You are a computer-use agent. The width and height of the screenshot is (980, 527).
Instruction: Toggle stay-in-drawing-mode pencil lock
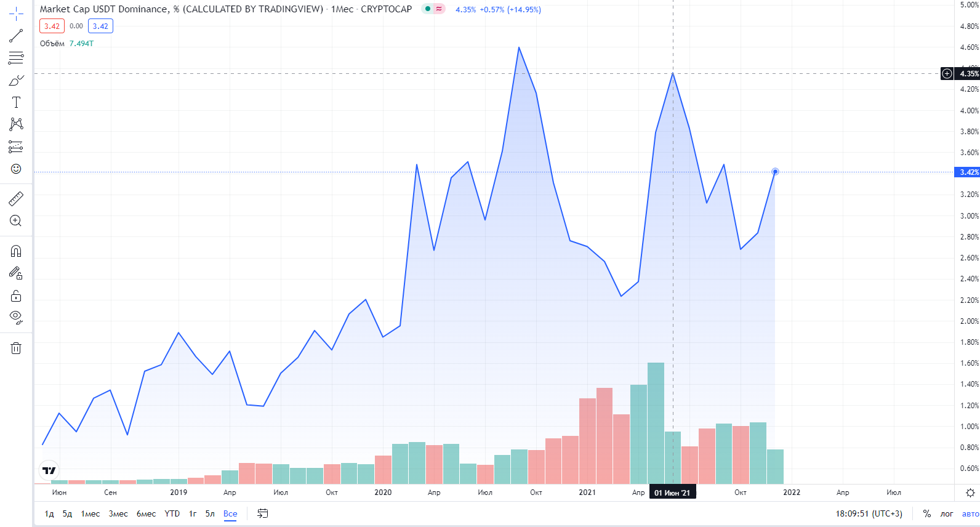[x=16, y=273]
